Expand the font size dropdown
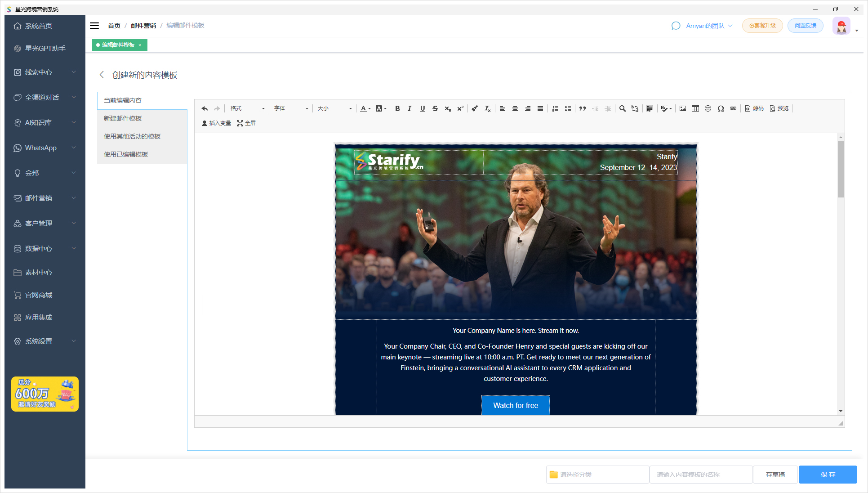The image size is (868, 493). [x=352, y=108]
